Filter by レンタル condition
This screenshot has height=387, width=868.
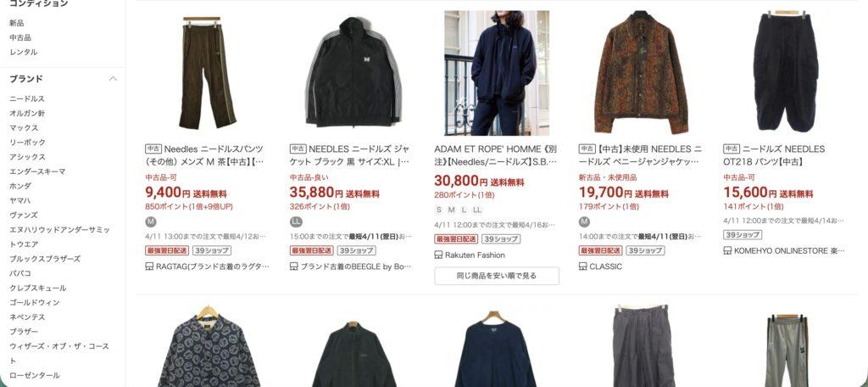click(x=23, y=52)
